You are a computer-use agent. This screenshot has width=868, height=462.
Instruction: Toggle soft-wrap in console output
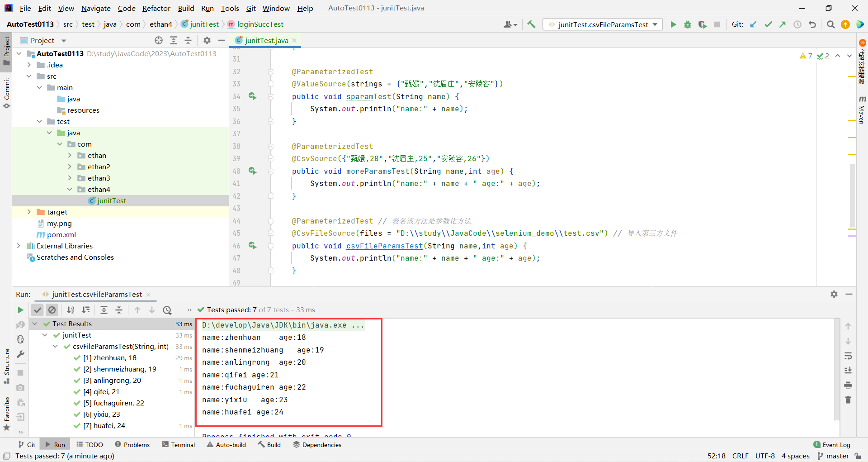pyautogui.click(x=848, y=356)
